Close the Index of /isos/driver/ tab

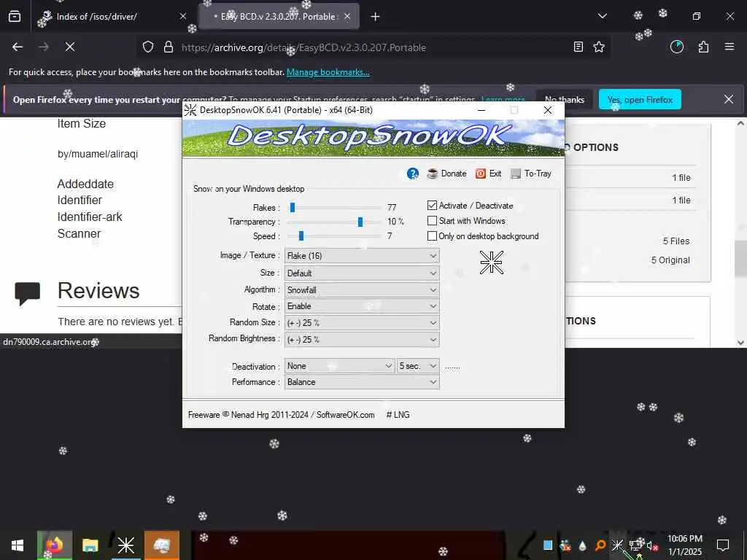(x=183, y=16)
